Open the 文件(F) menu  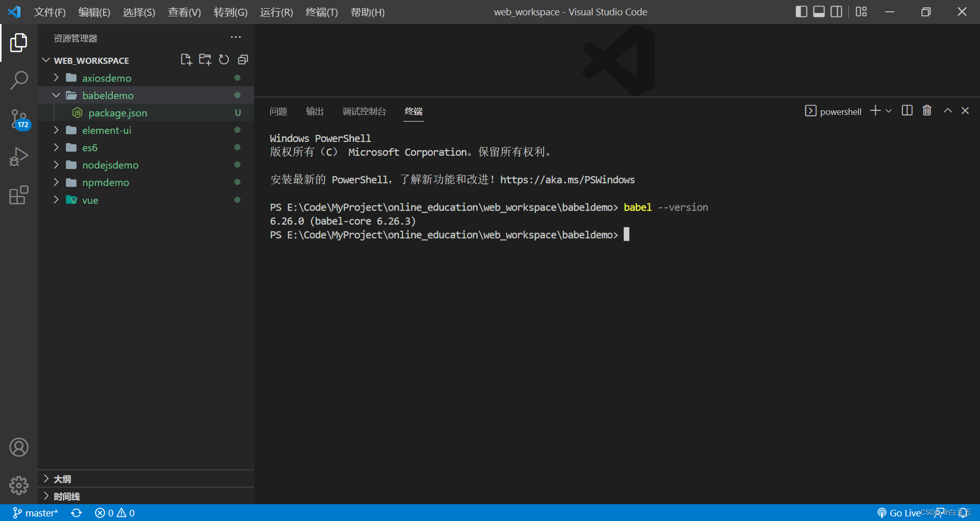50,12
